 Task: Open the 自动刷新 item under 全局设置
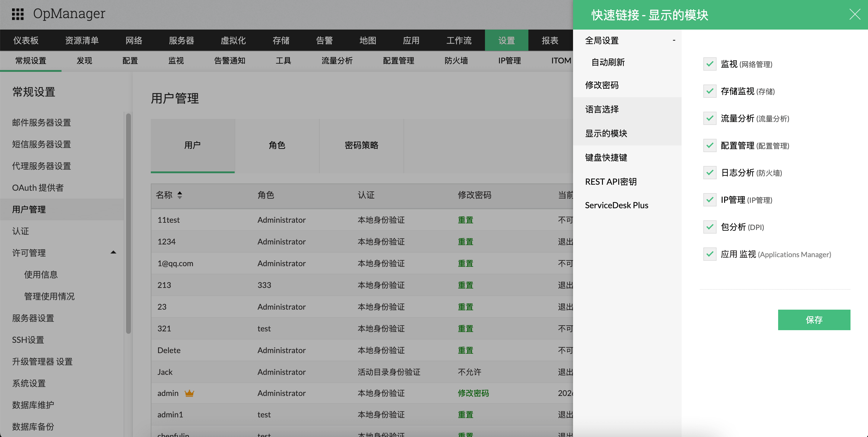click(608, 62)
